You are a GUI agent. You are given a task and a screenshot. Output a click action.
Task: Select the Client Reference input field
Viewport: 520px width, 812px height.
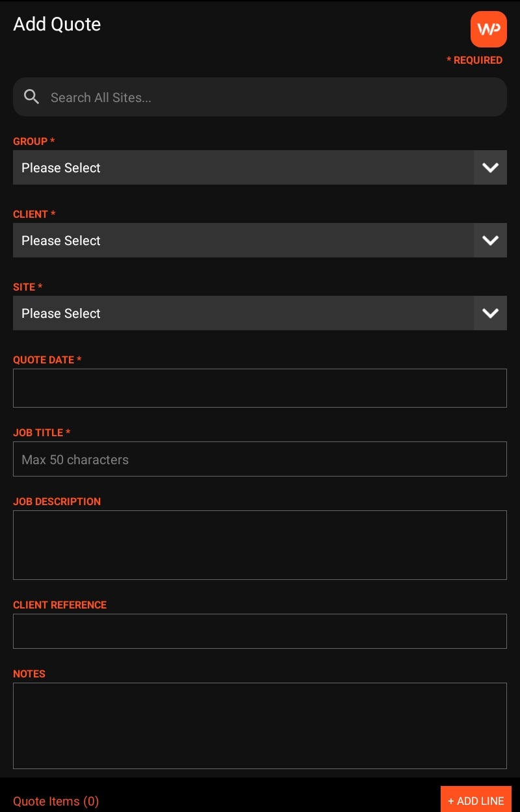[260, 631]
